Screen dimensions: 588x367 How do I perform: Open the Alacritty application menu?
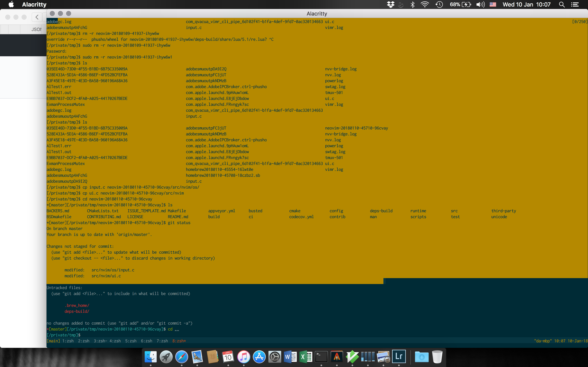pyautogui.click(x=34, y=4)
